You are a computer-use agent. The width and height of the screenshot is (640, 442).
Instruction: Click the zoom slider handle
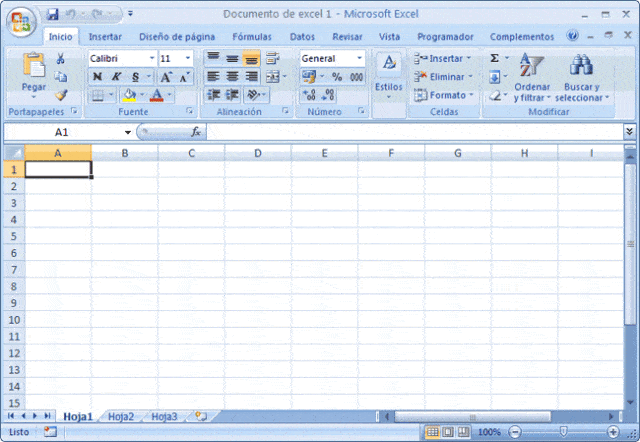(563, 431)
